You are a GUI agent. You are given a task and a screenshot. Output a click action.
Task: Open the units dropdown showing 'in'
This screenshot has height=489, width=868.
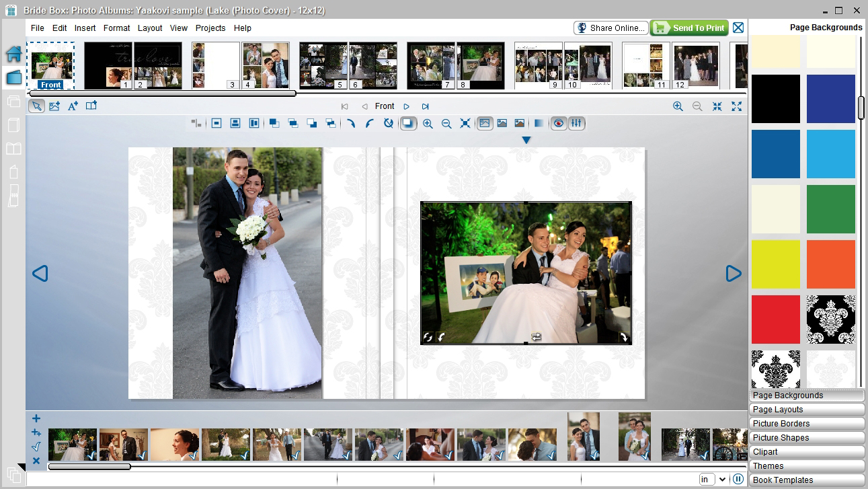[713, 479]
